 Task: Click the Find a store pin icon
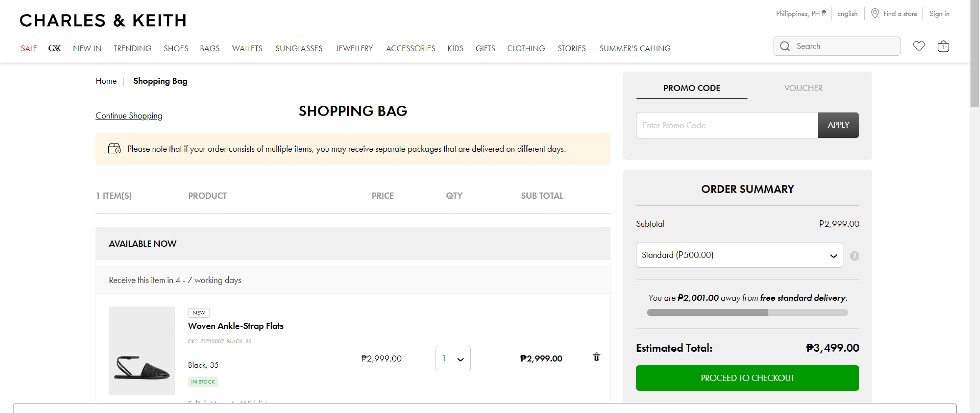tap(875, 13)
